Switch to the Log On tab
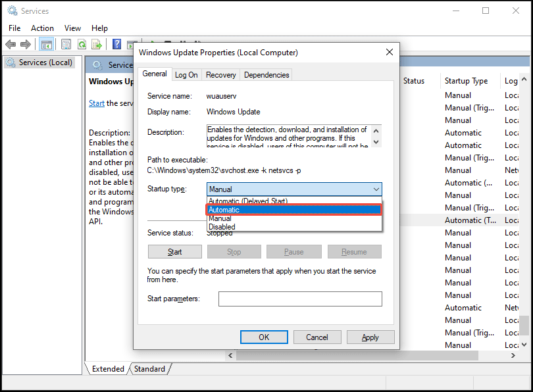 pos(186,74)
